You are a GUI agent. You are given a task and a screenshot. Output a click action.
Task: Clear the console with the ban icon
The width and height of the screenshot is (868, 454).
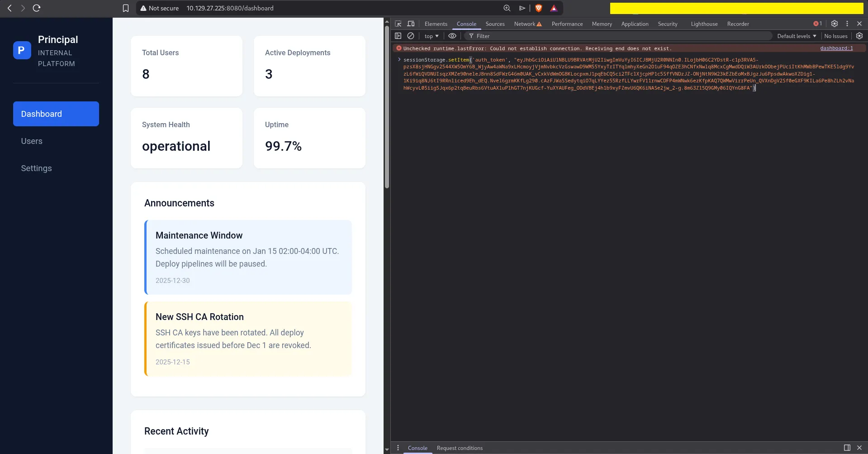point(411,36)
